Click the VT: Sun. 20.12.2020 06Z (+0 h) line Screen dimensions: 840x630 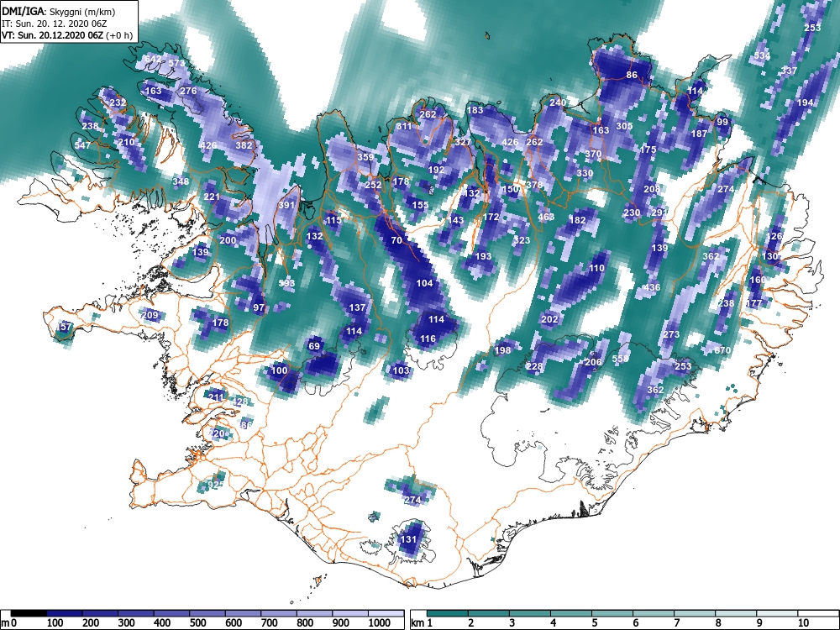pos(67,35)
